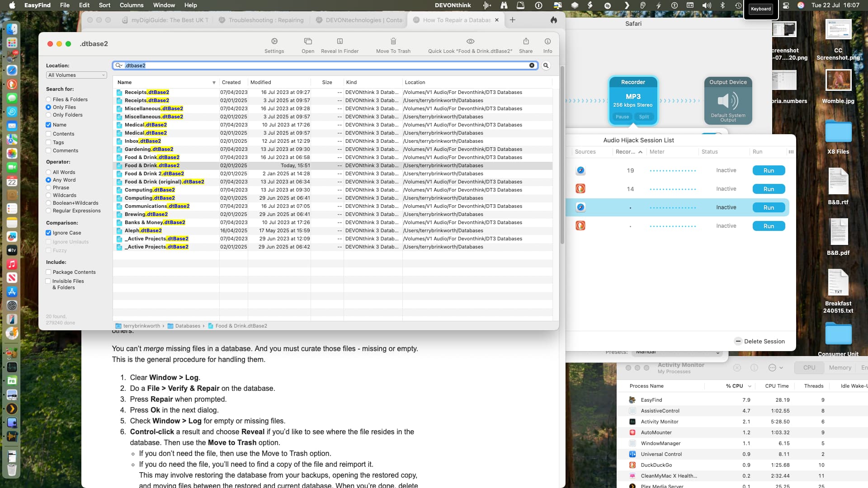The width and height of the screenshot is (868, 488).
Task: Clear the search field text
Action: [x=532, y=66]
